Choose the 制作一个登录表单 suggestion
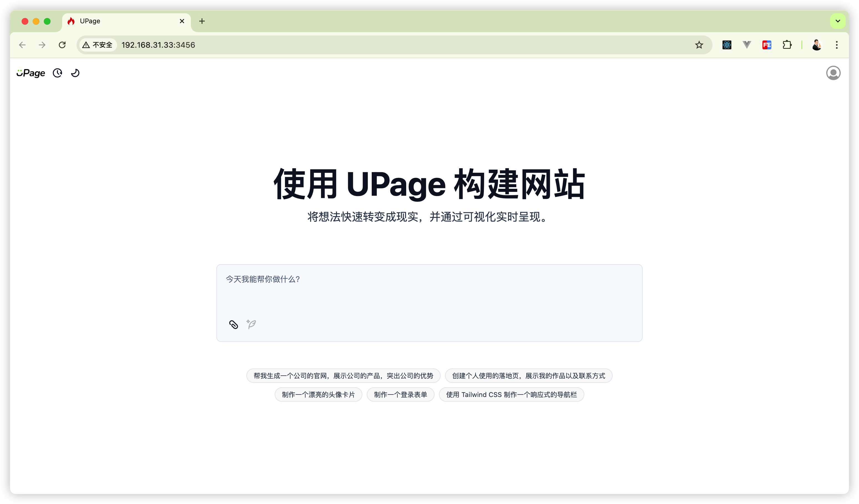Viewport: 859px width, 504px height. tap(400, 394)
